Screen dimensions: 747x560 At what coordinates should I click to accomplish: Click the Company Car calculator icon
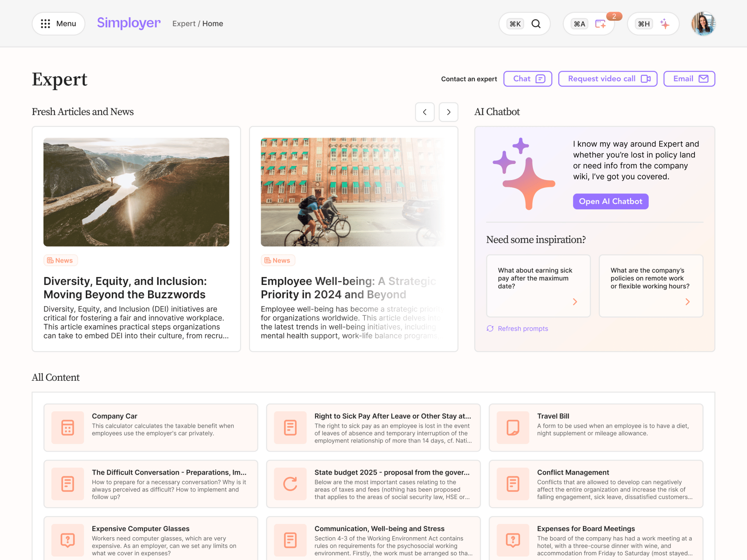coord(68,428)
